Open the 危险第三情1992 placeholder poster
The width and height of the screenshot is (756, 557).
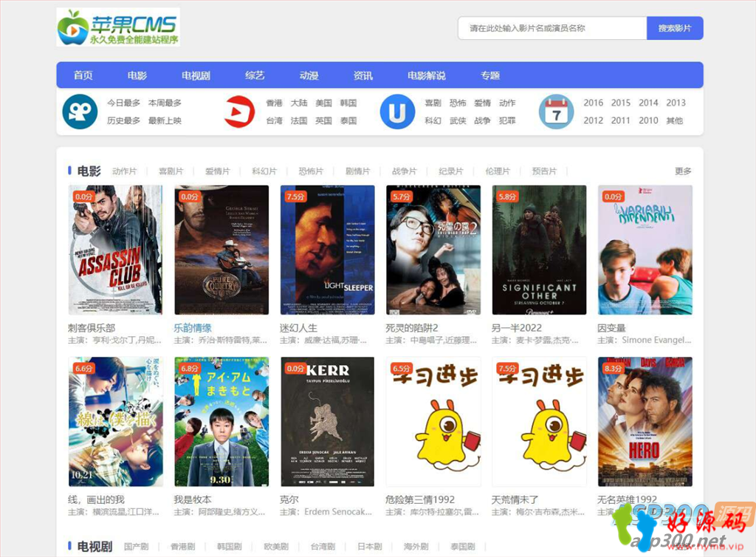pos(433,422)
